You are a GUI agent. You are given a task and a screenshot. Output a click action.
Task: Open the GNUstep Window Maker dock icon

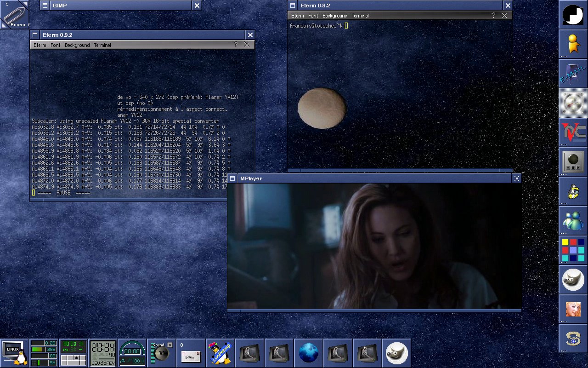click(573, 15)
